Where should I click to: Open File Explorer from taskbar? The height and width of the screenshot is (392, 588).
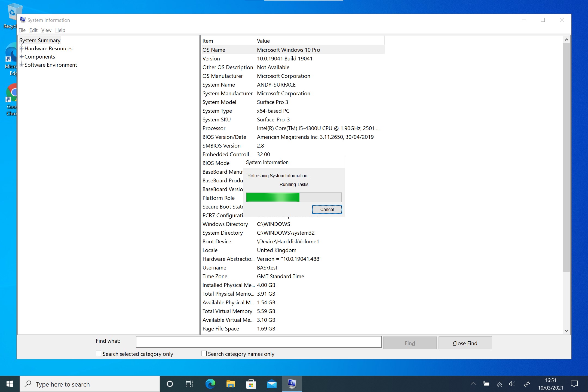[231, 384]
